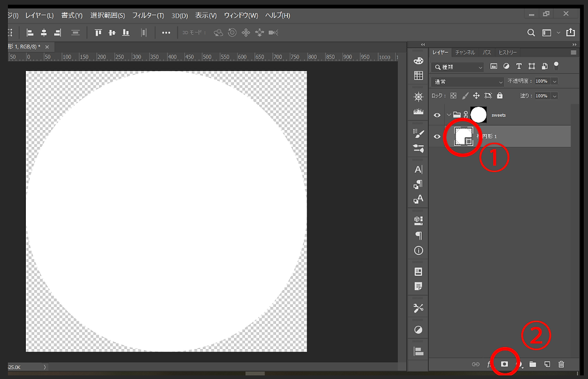Switch to the ヒストリー tab
The image size is (588, 379).
click(508, 53)
